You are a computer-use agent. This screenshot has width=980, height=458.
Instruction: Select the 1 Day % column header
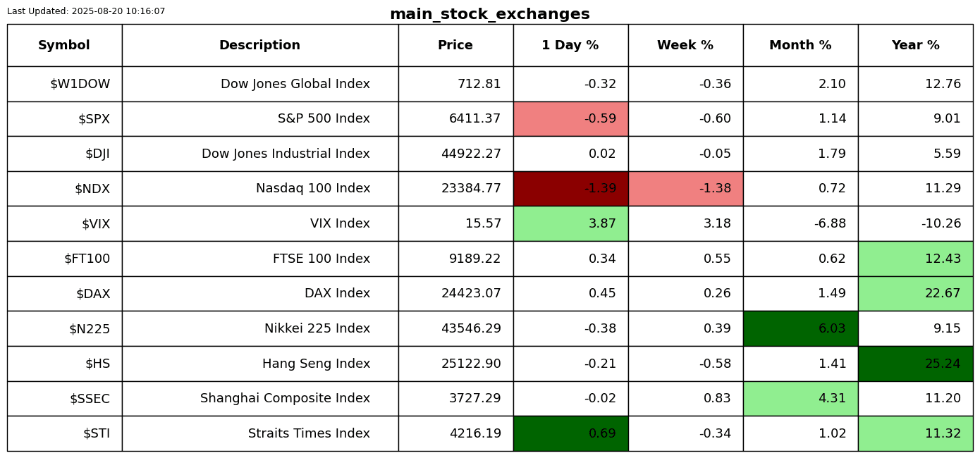(x=570, y=45)
